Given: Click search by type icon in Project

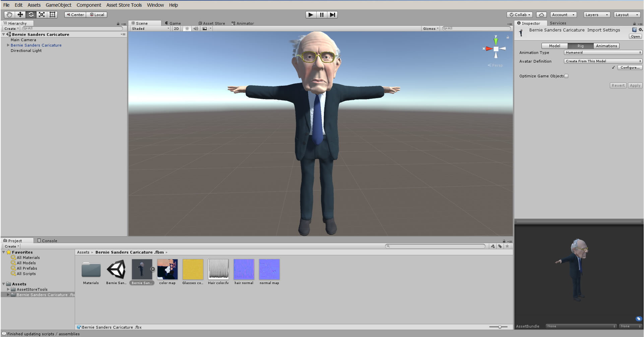Looking at the screenshot, I should point(493,246).
